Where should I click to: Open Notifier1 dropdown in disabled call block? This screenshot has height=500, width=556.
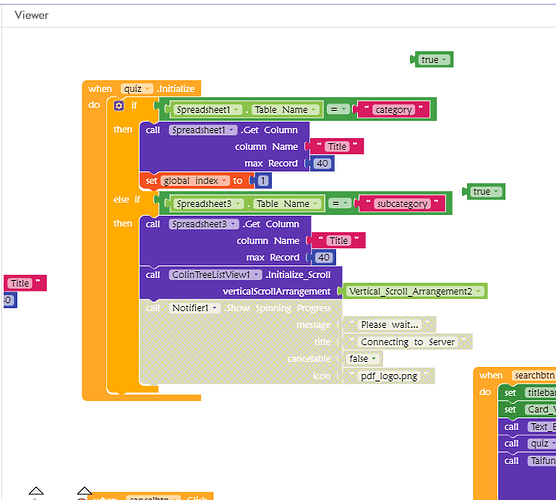[x=194, y=308]
